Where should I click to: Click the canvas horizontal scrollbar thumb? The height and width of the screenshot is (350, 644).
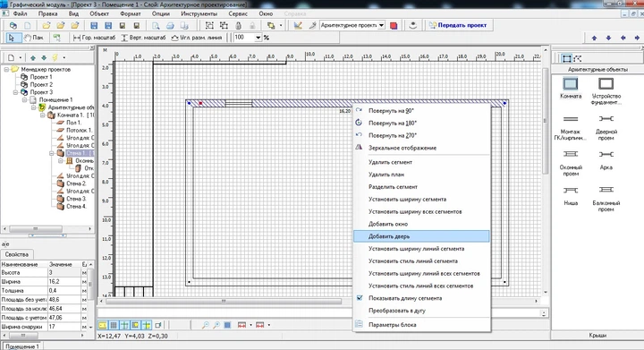coord(224,301)
